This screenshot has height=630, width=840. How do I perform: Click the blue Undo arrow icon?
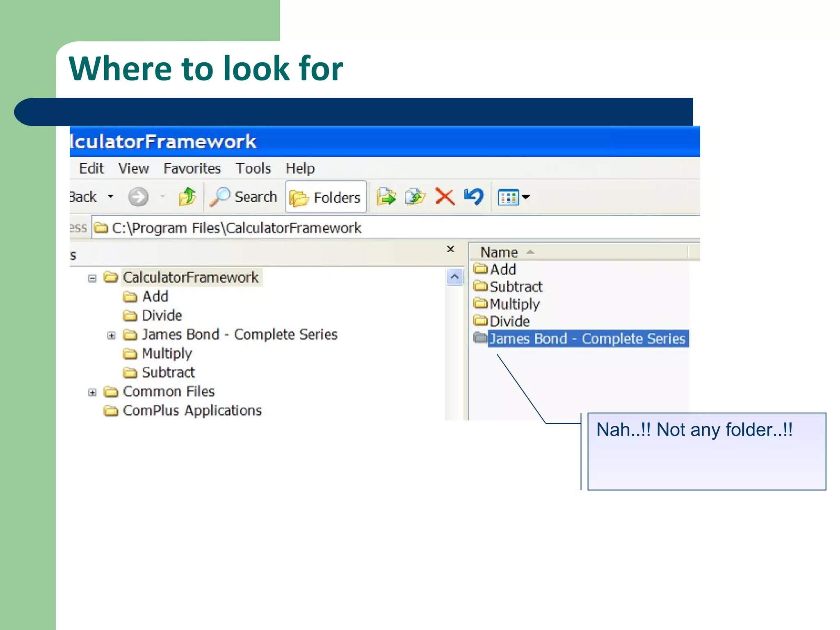(474, 196)
